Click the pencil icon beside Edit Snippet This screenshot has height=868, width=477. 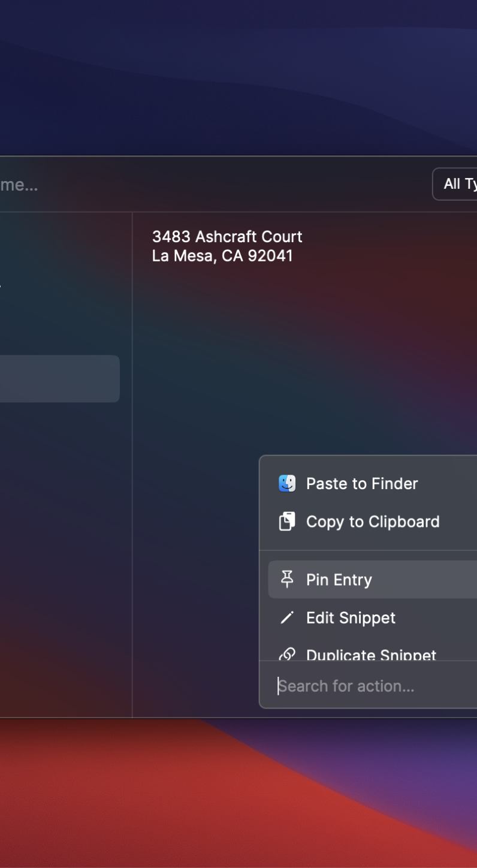(x=287, y=617)
